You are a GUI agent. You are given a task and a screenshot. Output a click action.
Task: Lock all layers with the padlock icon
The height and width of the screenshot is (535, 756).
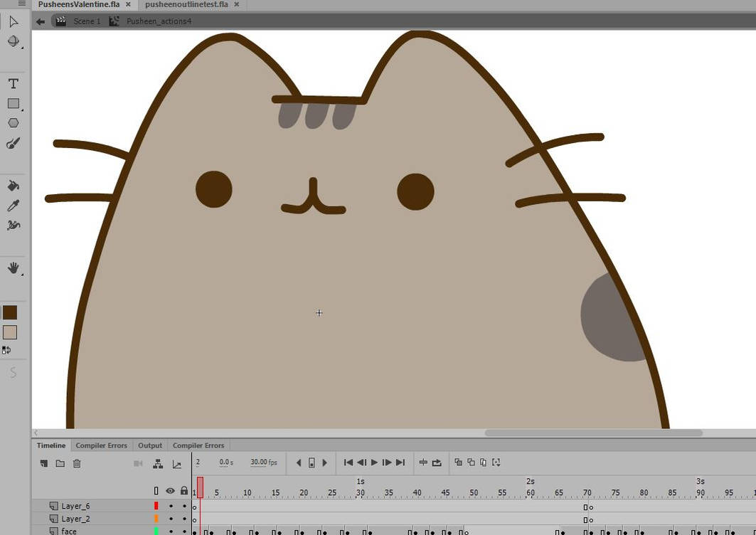point(183,491)
